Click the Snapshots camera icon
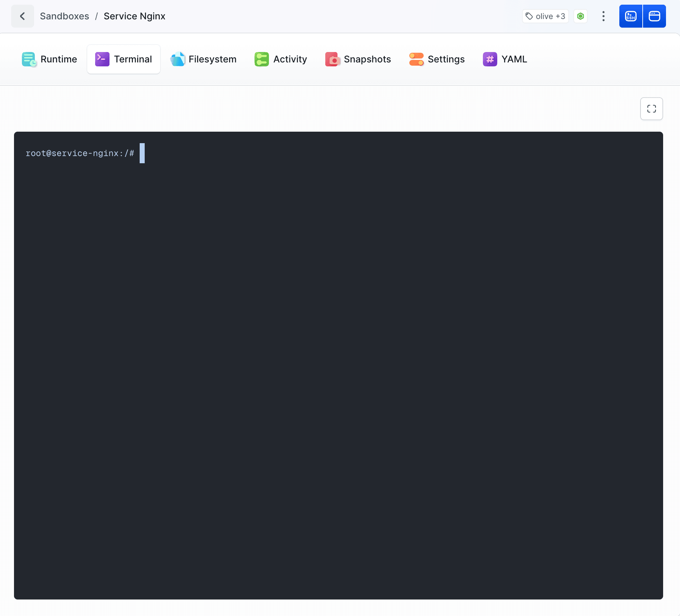 tap(332, 59)
